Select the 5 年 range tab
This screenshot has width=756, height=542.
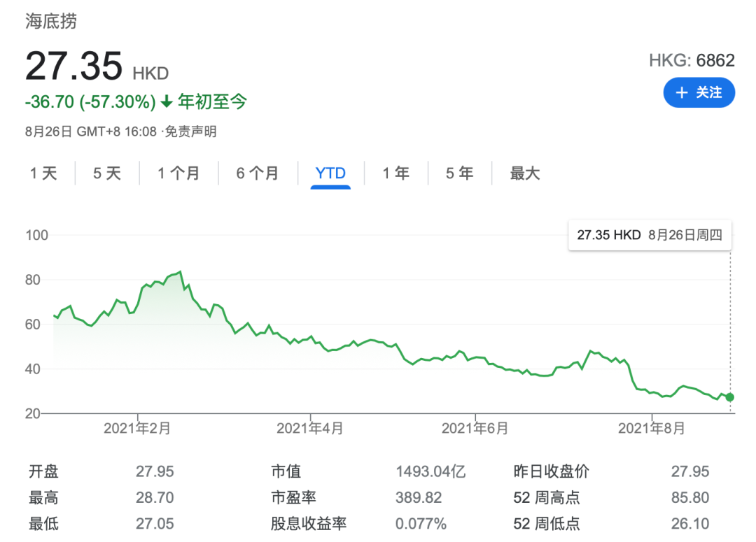[x=459, y=173]
